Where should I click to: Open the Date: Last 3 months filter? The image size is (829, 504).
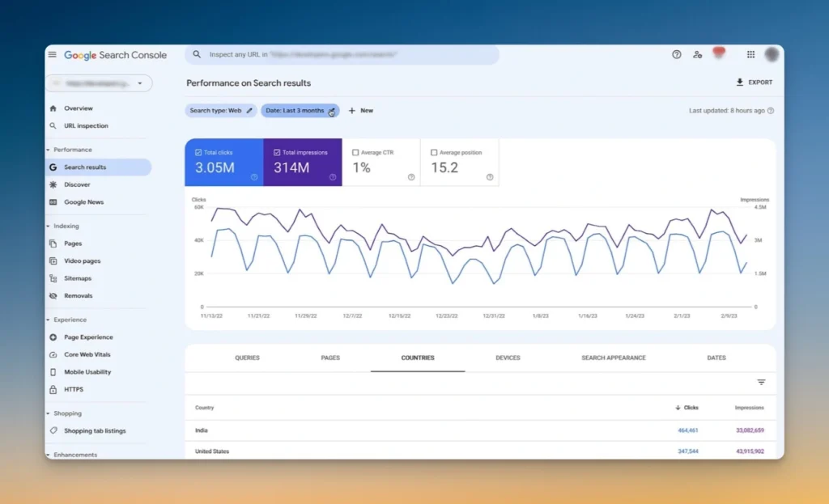[299, 111]
